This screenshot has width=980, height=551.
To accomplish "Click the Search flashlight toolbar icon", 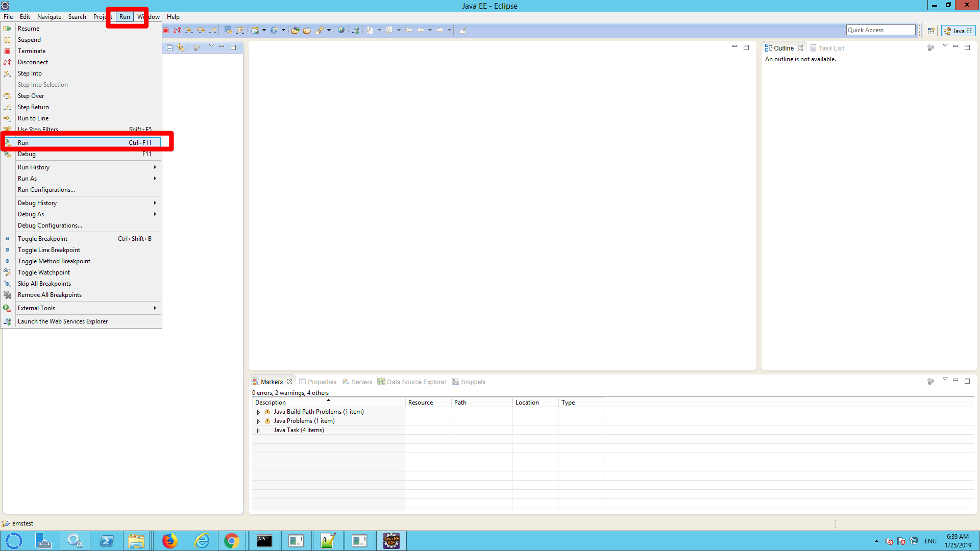I will click(x=320, y=30).
